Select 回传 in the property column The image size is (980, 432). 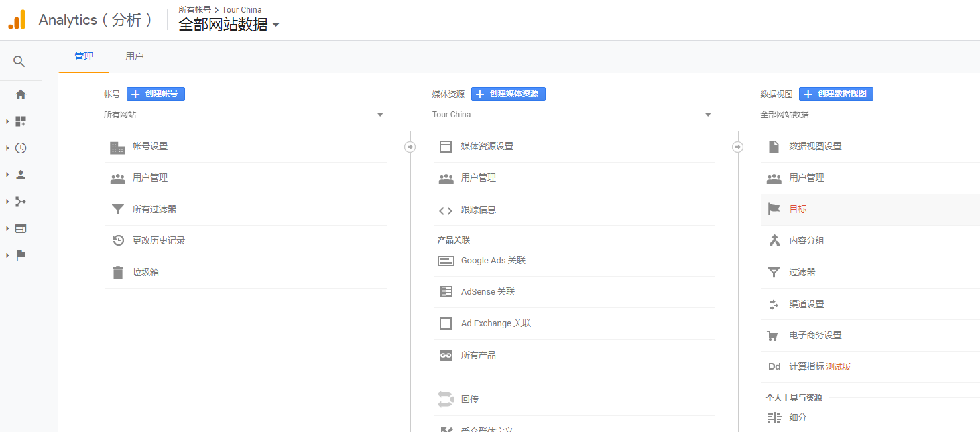(469, 399)
